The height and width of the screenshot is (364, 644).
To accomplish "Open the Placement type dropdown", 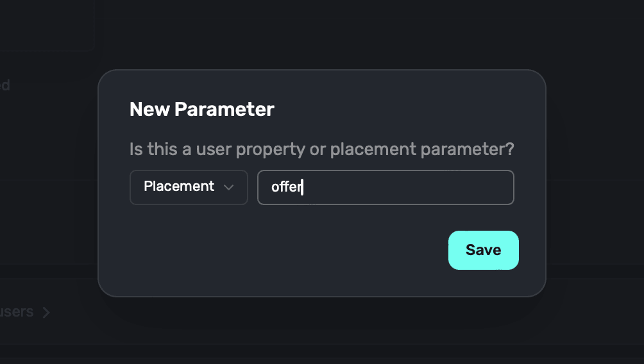I will point(189,187).
